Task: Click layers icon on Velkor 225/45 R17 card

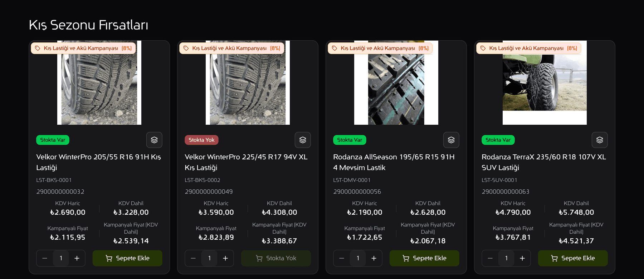Action: click(303, 140)
